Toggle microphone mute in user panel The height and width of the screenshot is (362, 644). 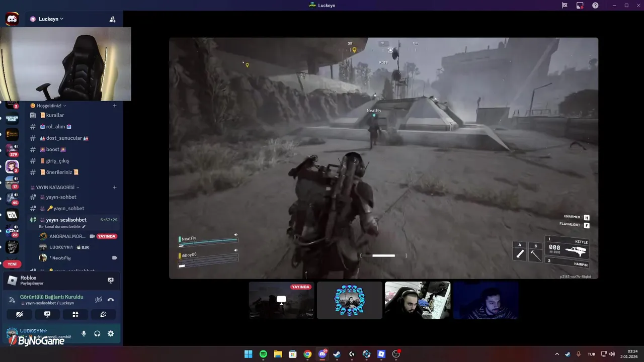click(84, 333)
